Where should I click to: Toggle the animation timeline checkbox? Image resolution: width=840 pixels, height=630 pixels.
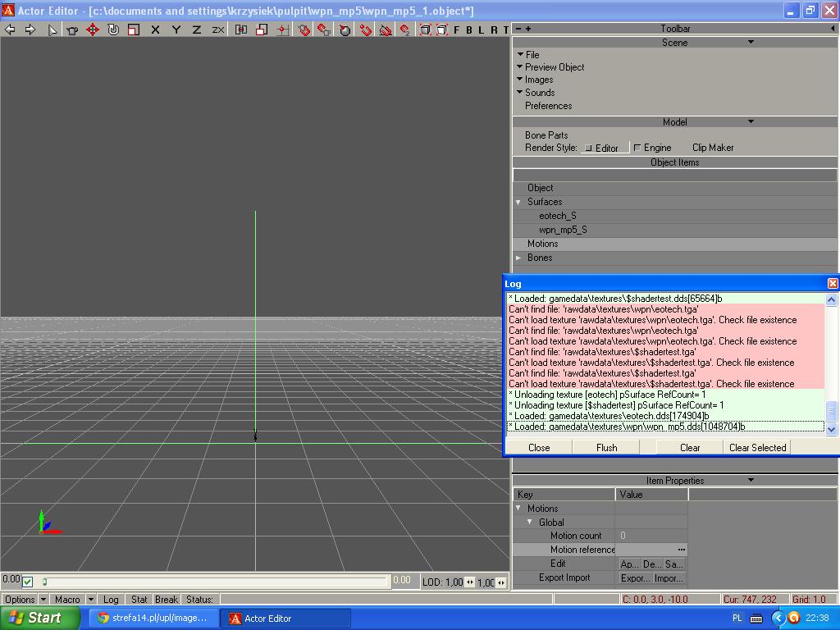(28, 582)
